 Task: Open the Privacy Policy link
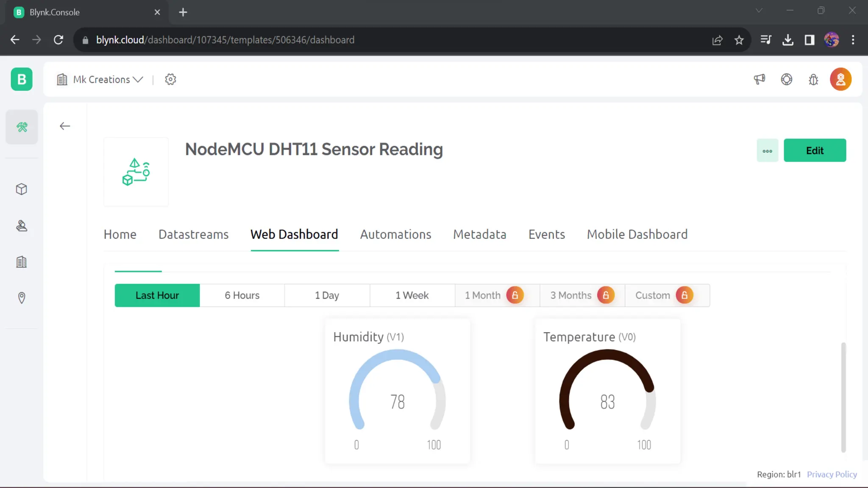832,474
